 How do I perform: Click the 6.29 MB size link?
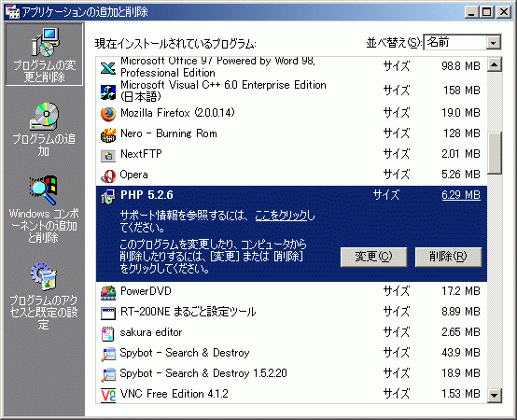[x=461, y=195]
